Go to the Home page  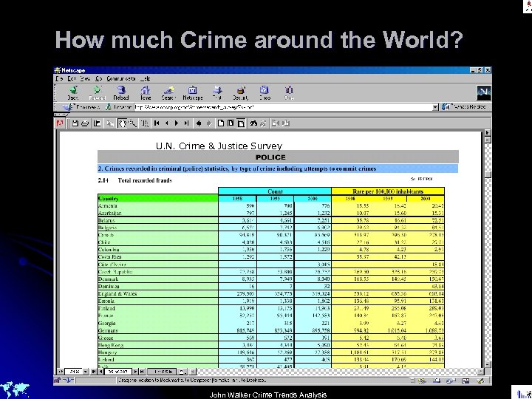click(146, 93)
